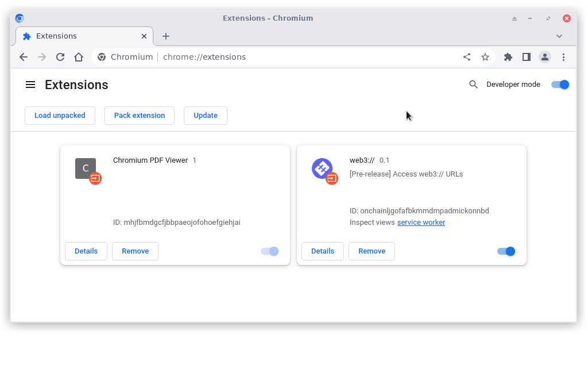
Task: Close the Chromium window
Action: point(567,18)
